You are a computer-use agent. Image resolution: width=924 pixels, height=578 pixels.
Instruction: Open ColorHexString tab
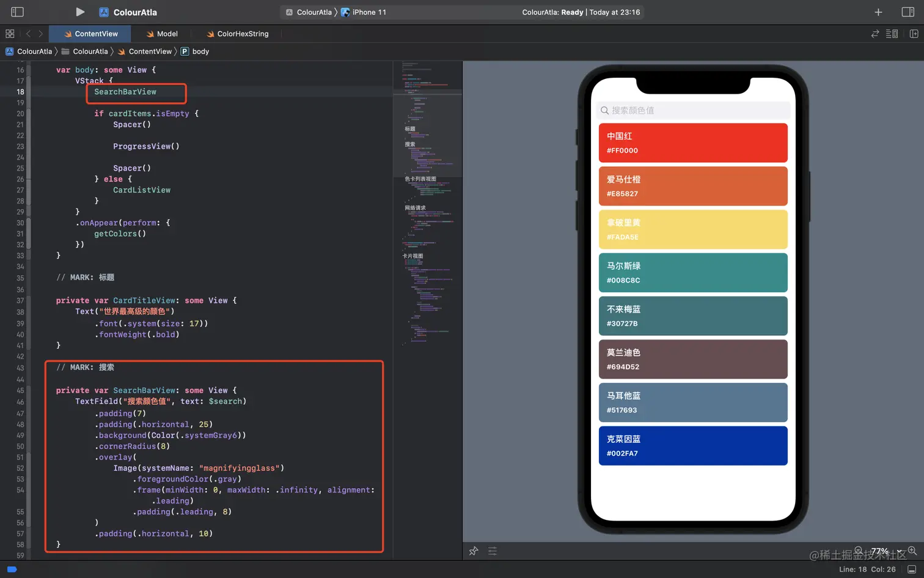click(x=238, y=34)
